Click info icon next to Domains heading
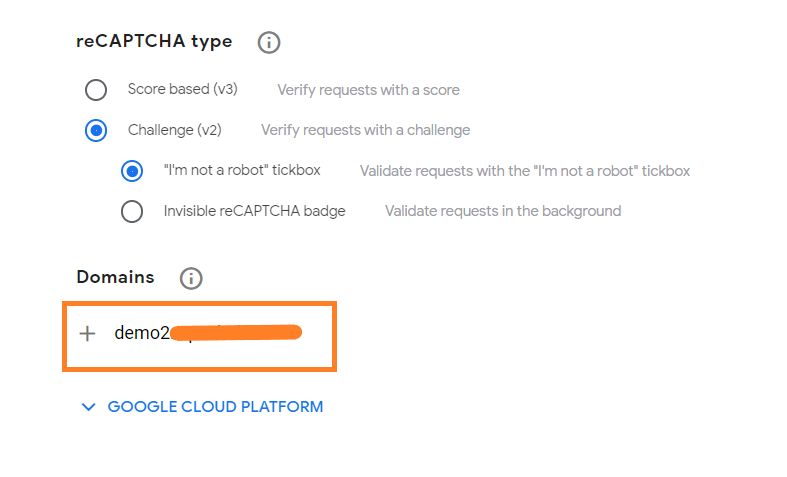Viewport: 787px width, 477px height. point(191,278)
